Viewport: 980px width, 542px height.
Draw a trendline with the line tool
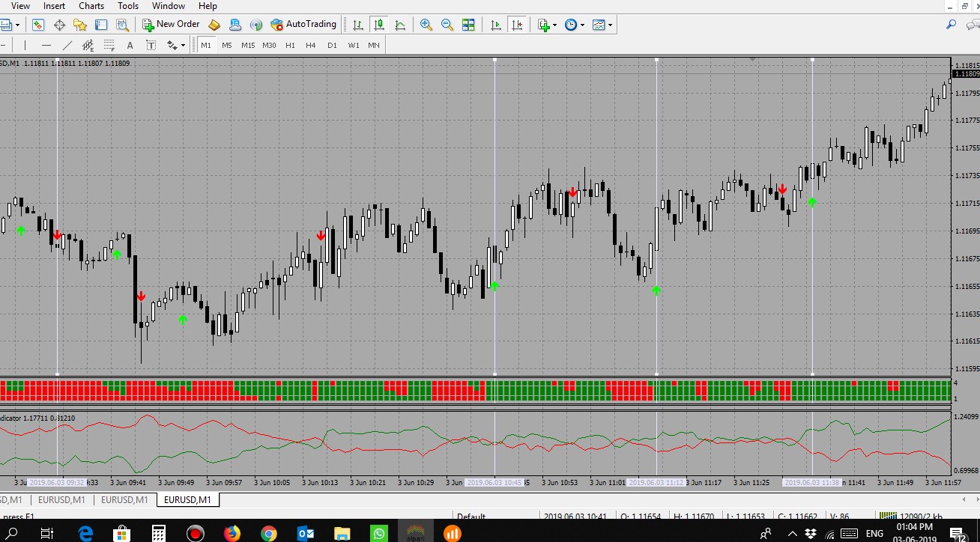click(67, 45)
